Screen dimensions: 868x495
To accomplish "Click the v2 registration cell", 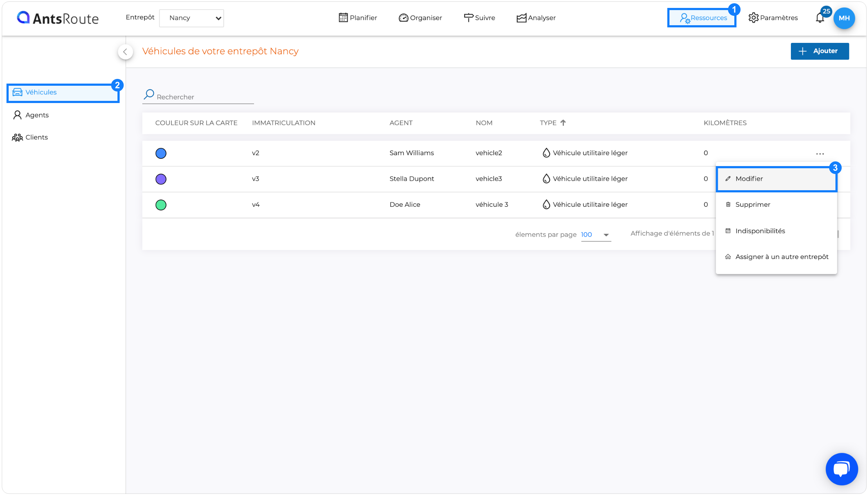I will (x=255, y=153).
